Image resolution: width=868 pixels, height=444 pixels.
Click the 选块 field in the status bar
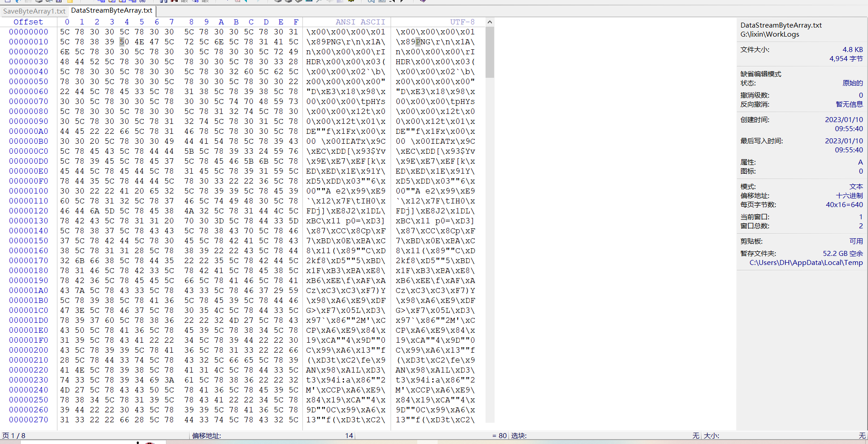pyautogui.click(x=519, y=435)
